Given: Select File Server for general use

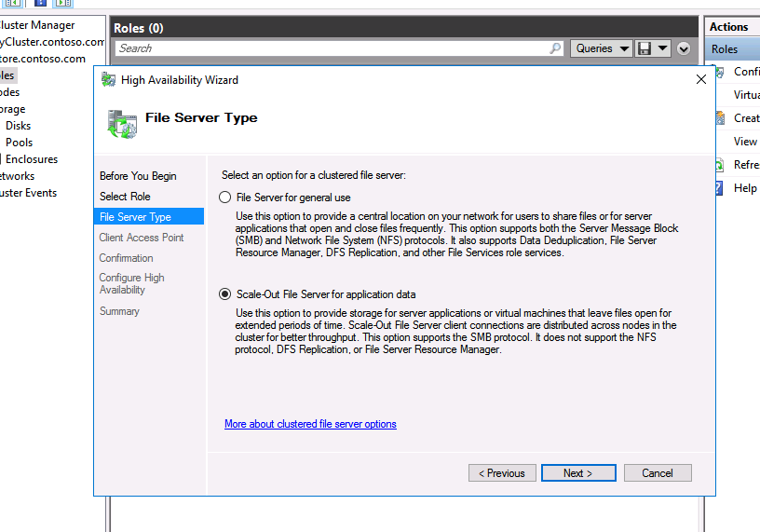Looking at the screenshot, I should point(224,198).
